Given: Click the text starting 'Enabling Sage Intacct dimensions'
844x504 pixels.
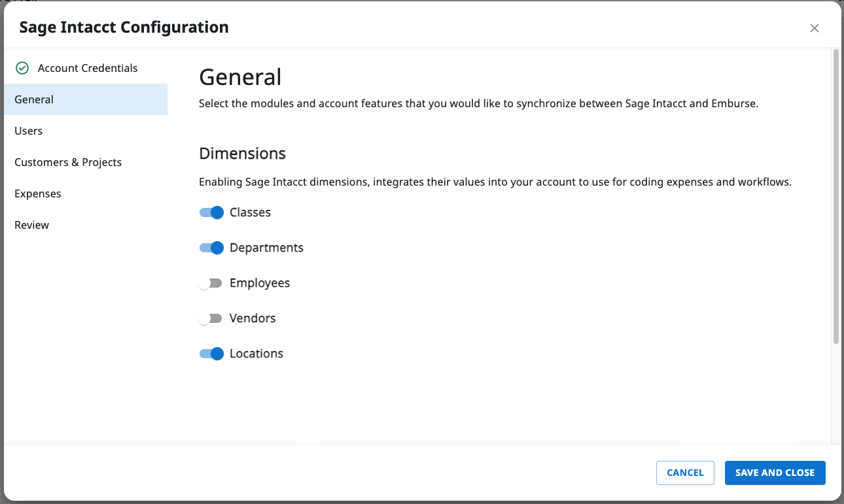Looking at the screenshot, I should pos(495,182).
